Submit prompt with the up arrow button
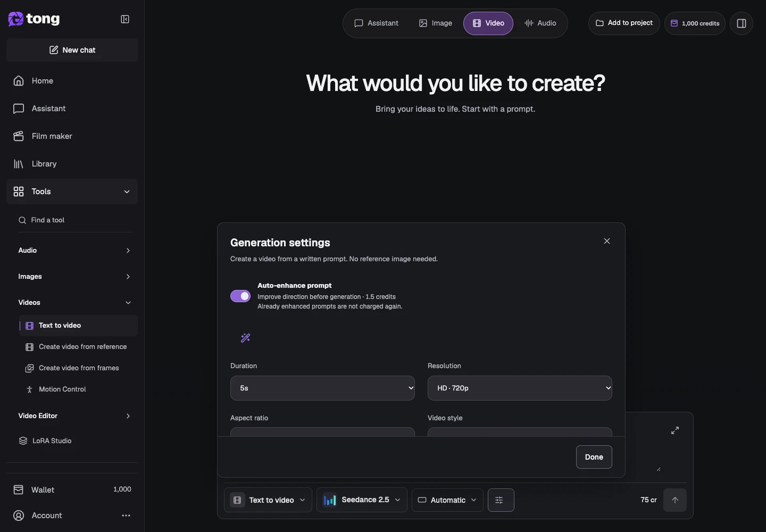The width and height of the screenshot is (766, 532). (675, 500)
